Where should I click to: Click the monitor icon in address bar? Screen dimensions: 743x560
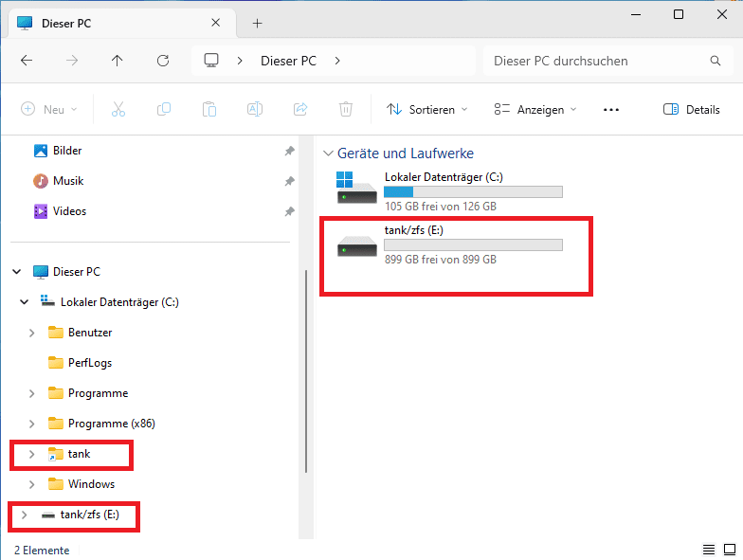point(211,61)
